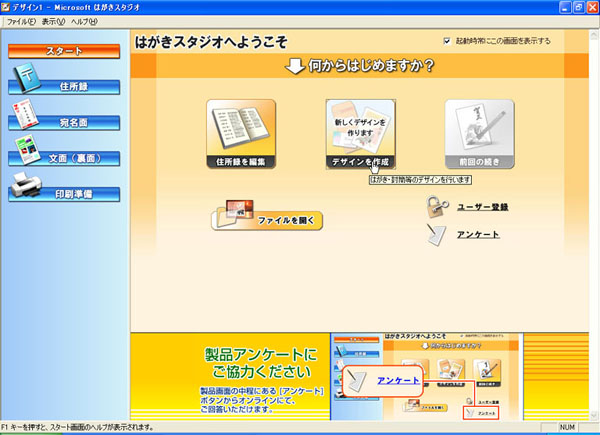Click the padlock icon beside ユーザー登録
Viewport: 600px width, 435px height.
coord(437,207)
